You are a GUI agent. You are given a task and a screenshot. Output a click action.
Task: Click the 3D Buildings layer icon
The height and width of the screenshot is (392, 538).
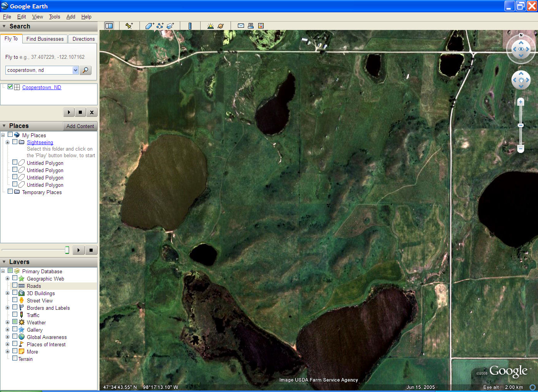[x=22, y=293]
